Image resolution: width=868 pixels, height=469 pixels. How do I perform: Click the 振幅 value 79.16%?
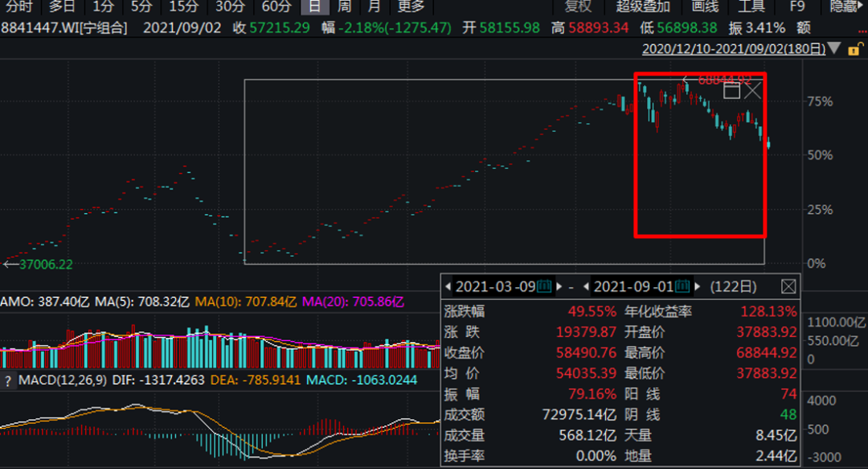point(592,394)
